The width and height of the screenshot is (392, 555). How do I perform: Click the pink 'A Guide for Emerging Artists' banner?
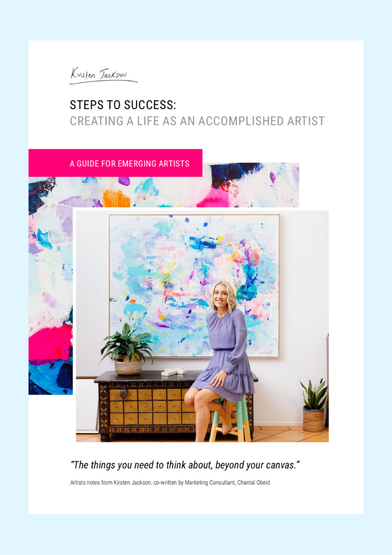click(x=115, y=163)
